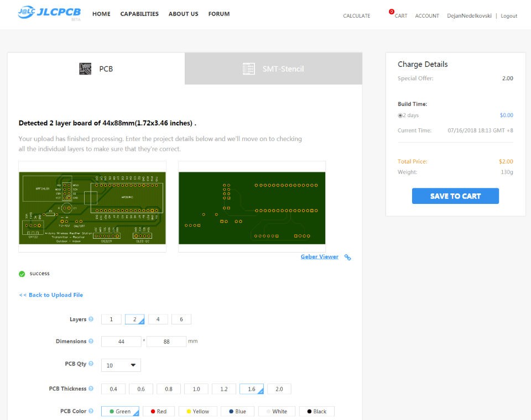Click the JLCPCB logo
This screenshot has height=420, width=531.
tap(50, 13)
